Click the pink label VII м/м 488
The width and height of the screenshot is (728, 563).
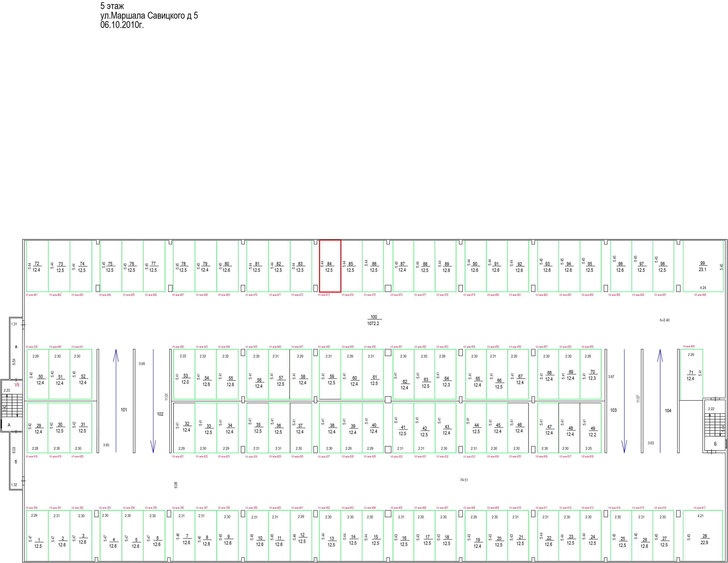700,295
